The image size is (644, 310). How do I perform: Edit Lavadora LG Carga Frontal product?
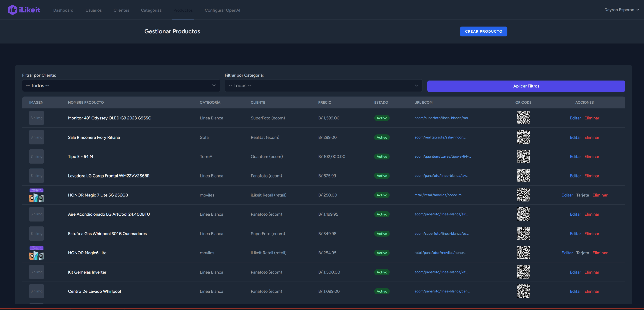575,176
